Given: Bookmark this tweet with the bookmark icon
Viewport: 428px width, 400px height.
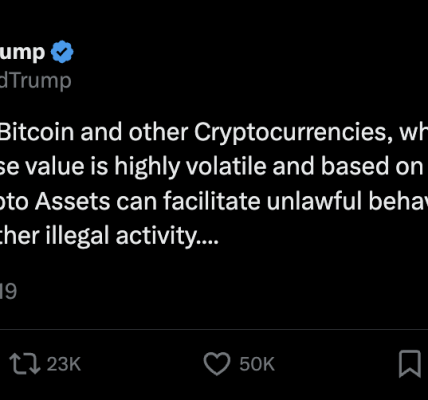Looking at the screenshot, I should point(410,364).
